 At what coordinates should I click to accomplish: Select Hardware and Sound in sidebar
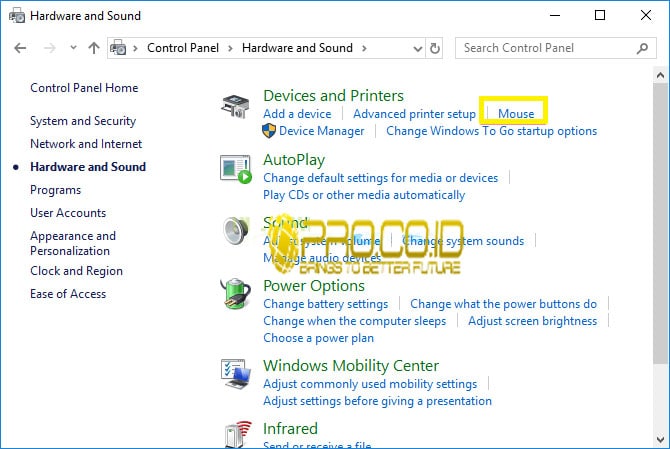[x=88, y=167]
